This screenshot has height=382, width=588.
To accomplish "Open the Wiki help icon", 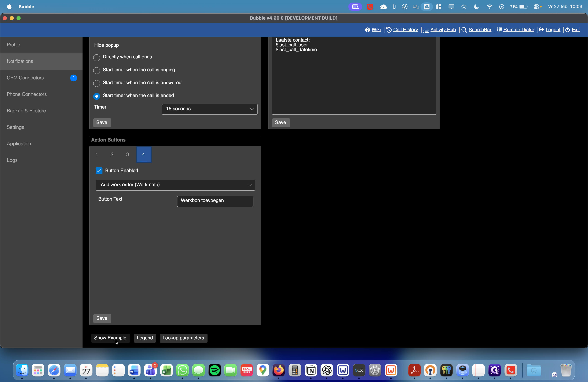I will pyautogui.click(x=367, y=30).
